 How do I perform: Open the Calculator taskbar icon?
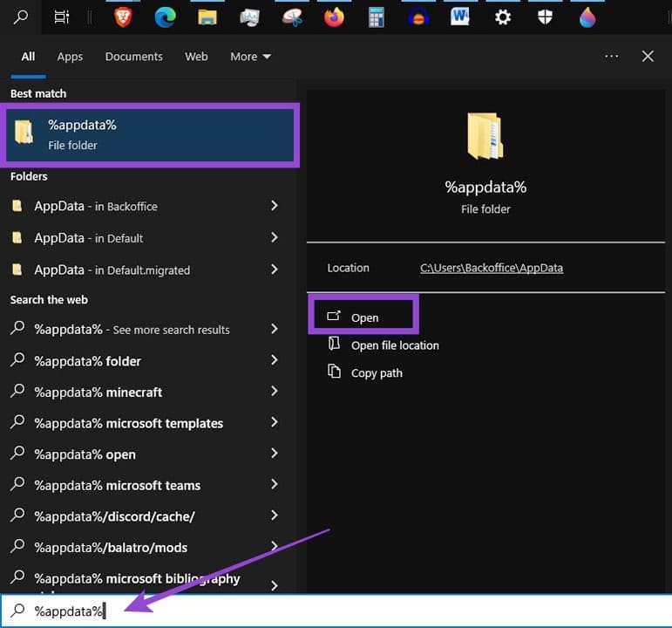click(x=377, y=17)
